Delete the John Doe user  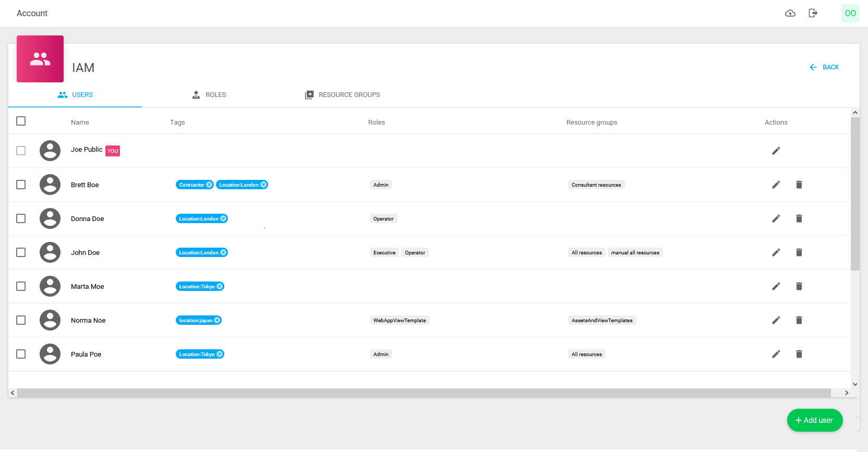[799, 252]
